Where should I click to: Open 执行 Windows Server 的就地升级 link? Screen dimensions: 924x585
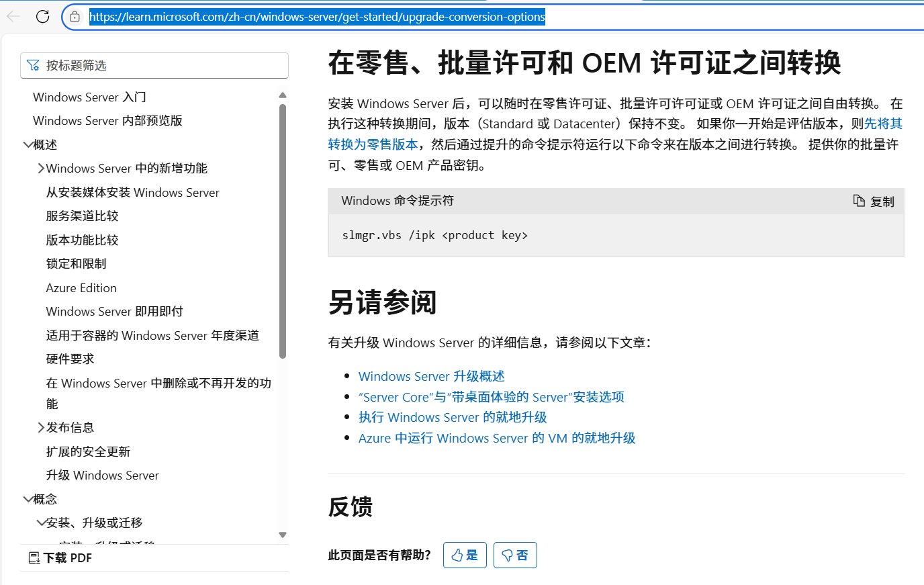(453, 417)
